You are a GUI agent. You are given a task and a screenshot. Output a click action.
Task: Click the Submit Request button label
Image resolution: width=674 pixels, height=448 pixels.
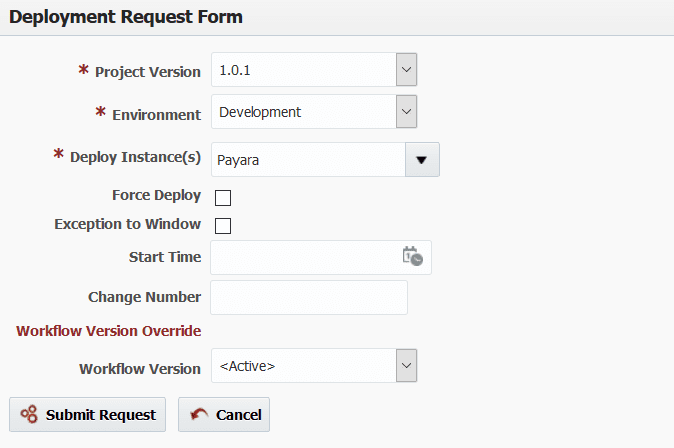101,415
